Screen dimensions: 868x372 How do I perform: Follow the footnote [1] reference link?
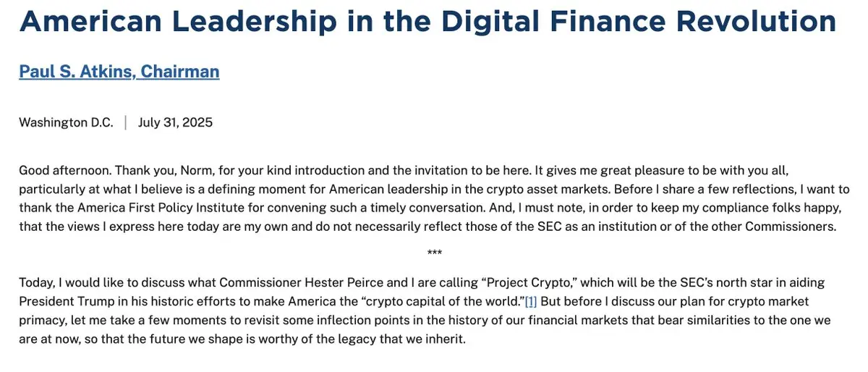(x=531, y=301)
